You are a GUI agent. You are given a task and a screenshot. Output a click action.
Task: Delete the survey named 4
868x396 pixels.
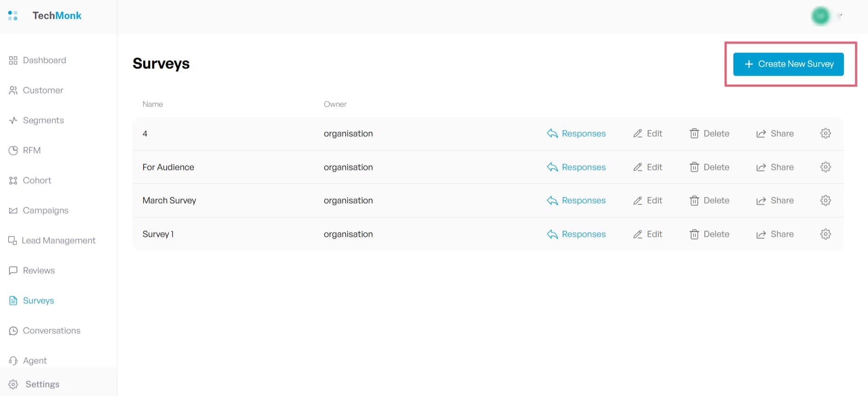[710, 133]
